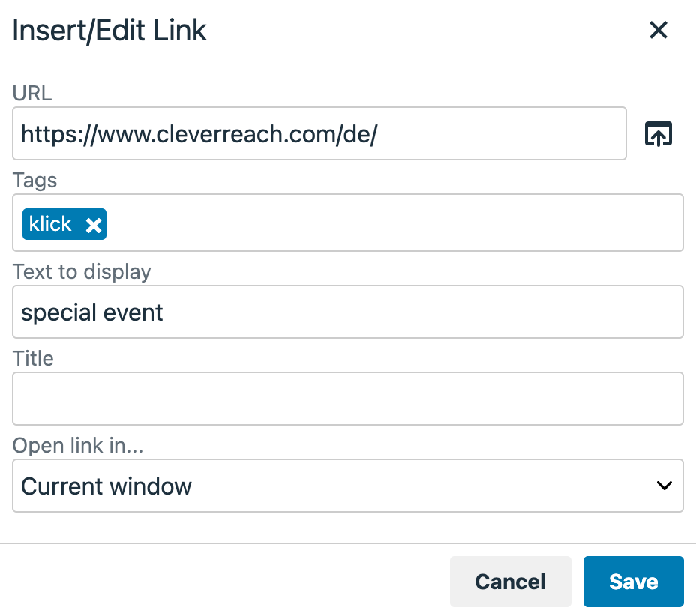Click the blank footer area beside Cancel
Viewport: 696px width, 616px height.
point(225,582)
